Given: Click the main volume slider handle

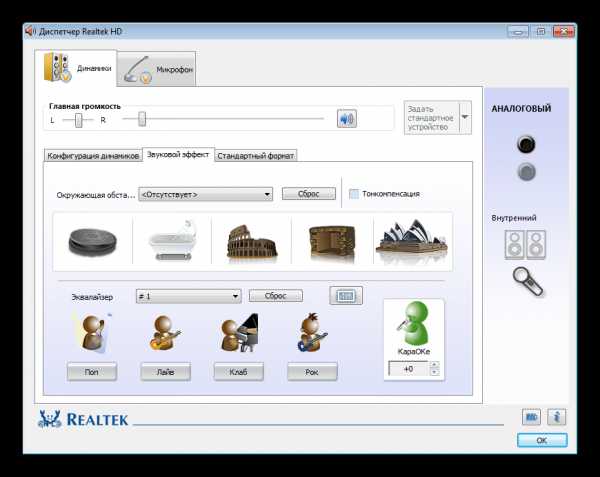Looking at the screenshot, I should coord(142,119).
